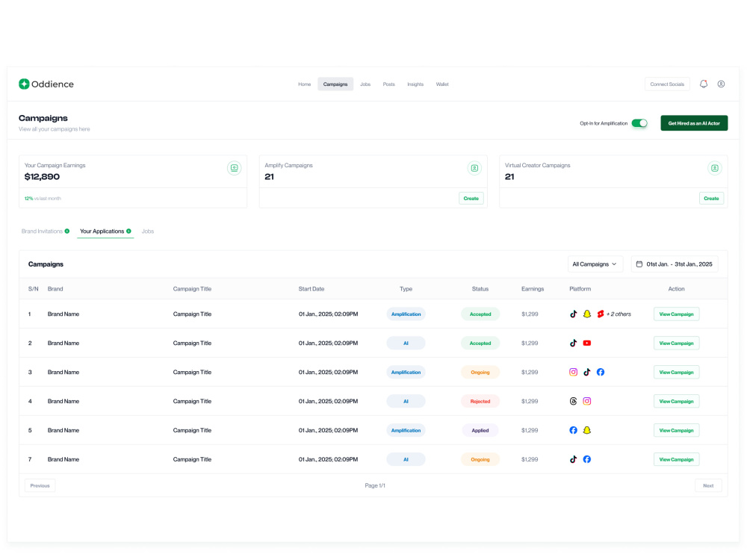Click the Facebook icon in row 3
Image resolution: width=747 pixels, height=560 pixels.
601,372
